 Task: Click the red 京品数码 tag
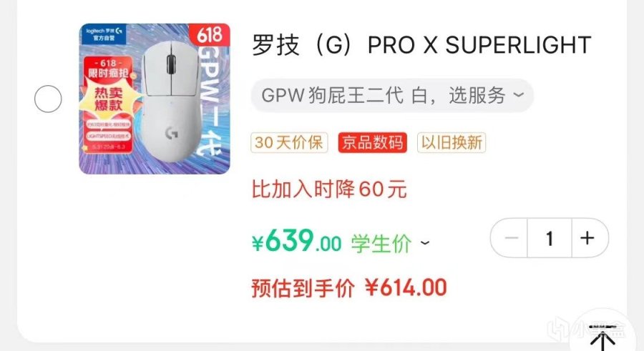373,142
